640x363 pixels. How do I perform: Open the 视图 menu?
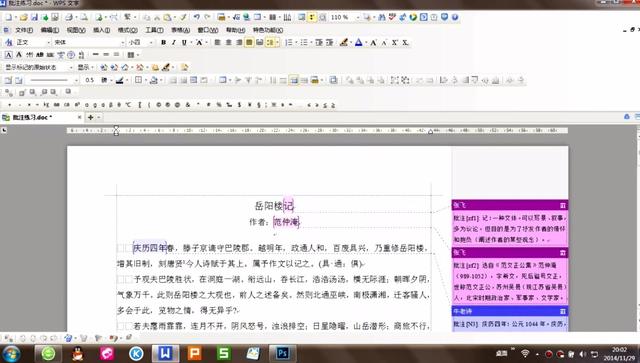pos(76,30)
